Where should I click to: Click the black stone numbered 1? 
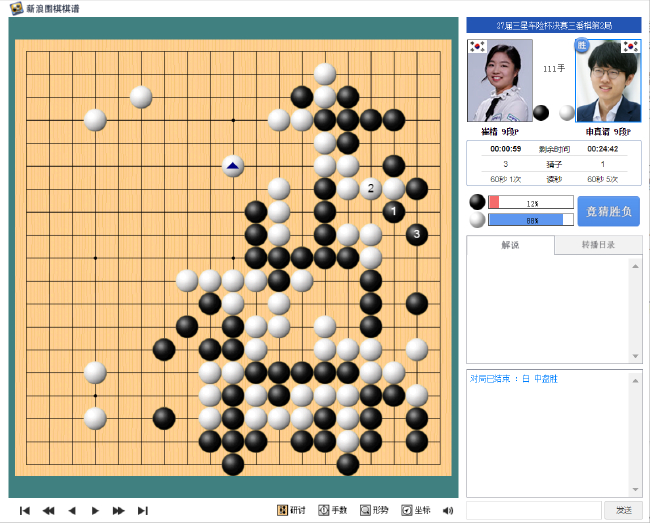pyautogui.click(x=393, y=211)
